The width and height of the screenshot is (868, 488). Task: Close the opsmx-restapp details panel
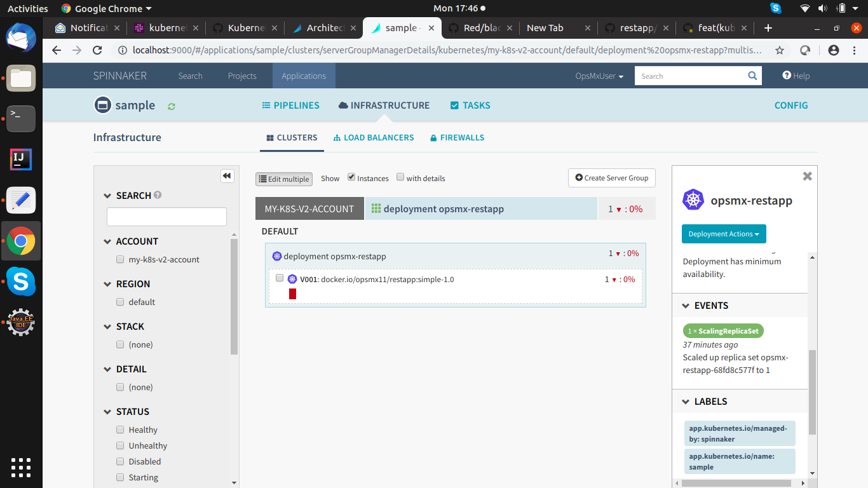[x=807, y=176]
